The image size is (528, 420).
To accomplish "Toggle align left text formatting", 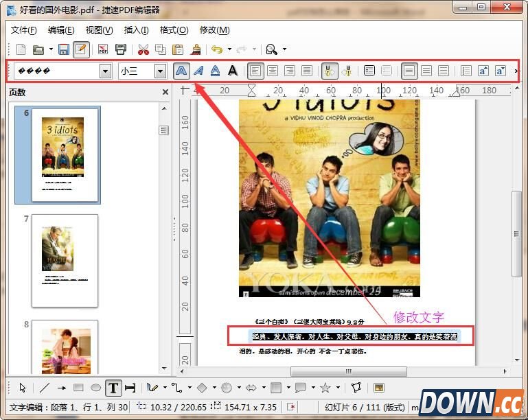I will [255, 71].
